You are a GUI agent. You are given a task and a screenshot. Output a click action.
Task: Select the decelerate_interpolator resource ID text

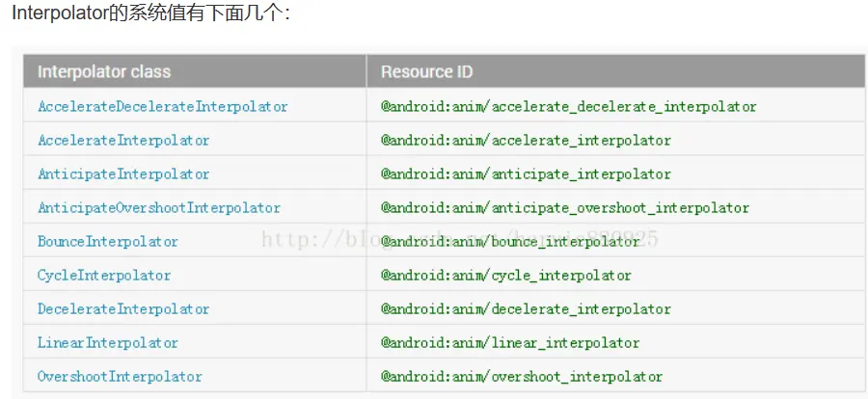[x=526, y=308]
